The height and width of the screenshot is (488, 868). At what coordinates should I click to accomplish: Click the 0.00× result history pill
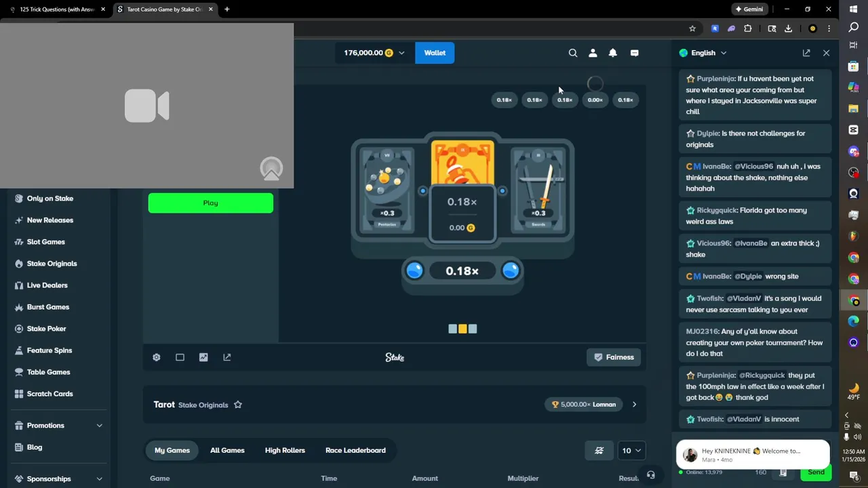[595, 100]
